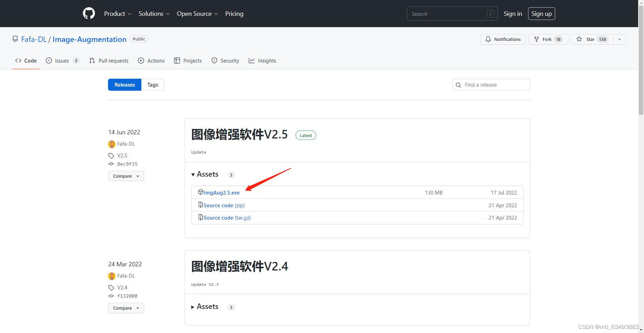Screen dimensions: 644x333
Task: Click the Fafa-DL avatar for V2.4 release
Action: point(111,276)
